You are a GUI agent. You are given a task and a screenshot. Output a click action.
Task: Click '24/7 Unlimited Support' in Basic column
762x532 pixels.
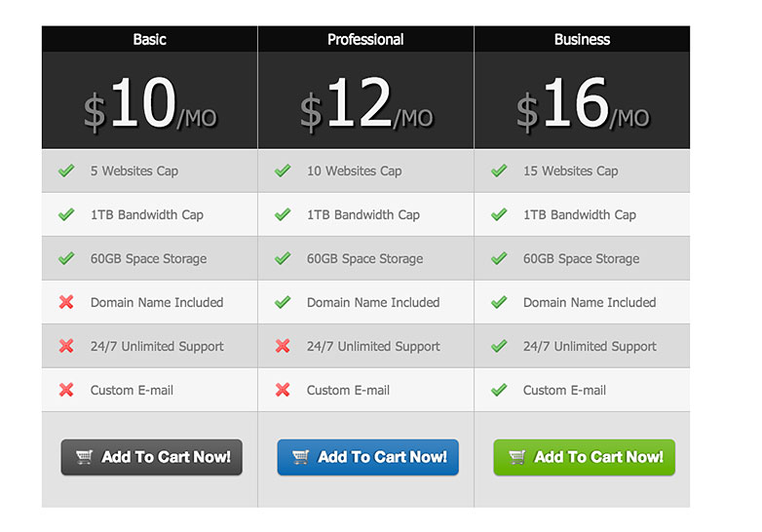[157, 347]
